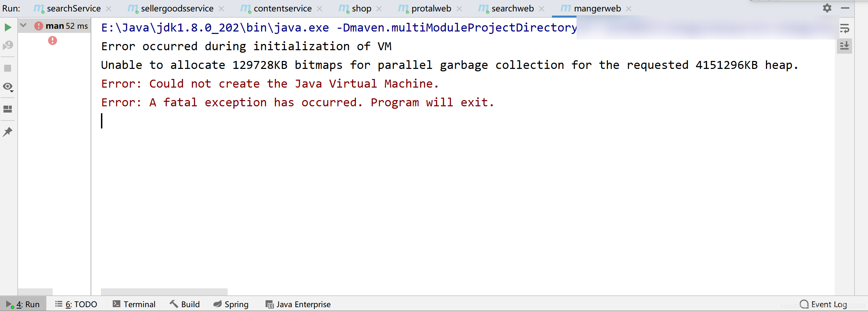Click the restore layout icon in Run sidebar
Viewport: 868px width, 312px height.
[x=8, y=109]
